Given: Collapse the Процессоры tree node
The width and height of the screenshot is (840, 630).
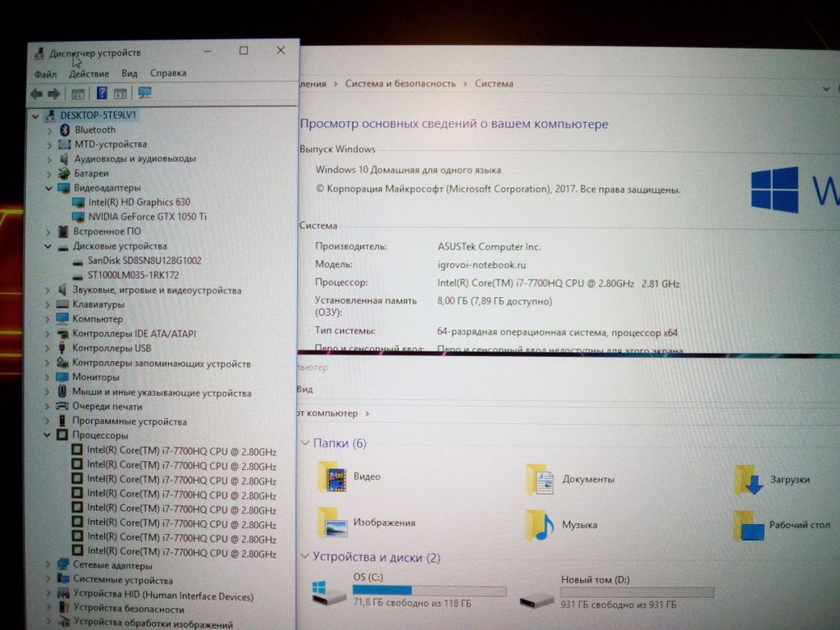Looking at the screenshot, I should coord(48,436).
